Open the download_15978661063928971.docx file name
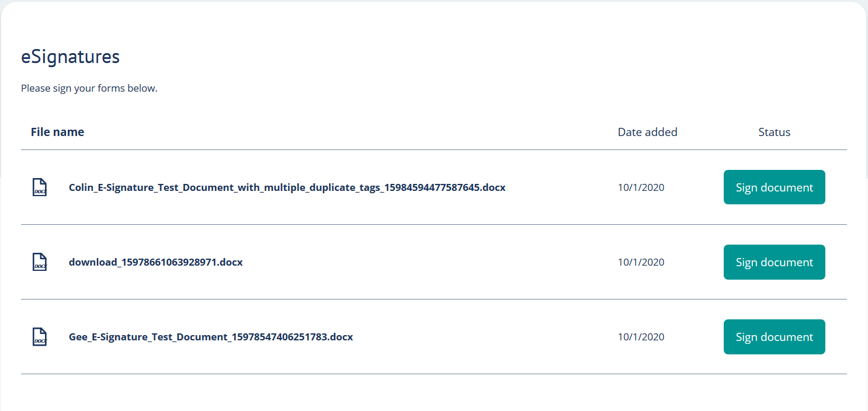 [155, 262]
